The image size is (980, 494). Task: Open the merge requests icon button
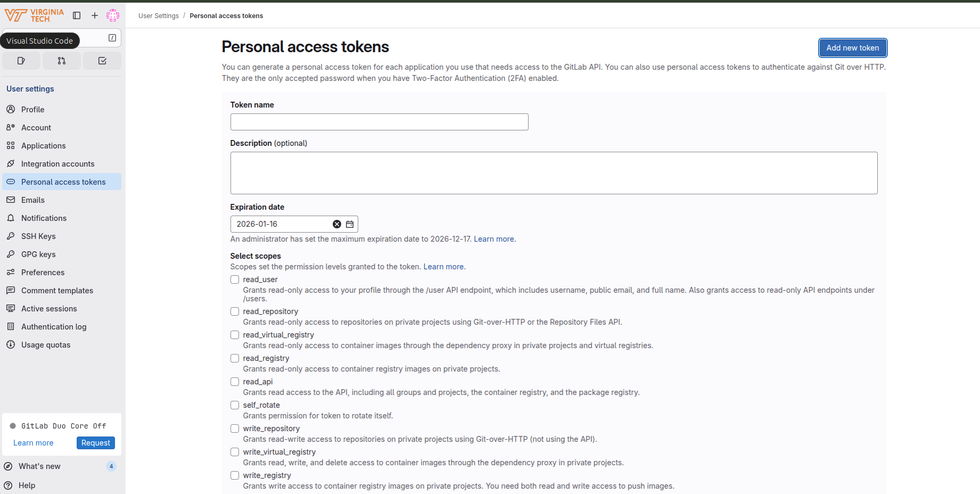coord(62,61)
